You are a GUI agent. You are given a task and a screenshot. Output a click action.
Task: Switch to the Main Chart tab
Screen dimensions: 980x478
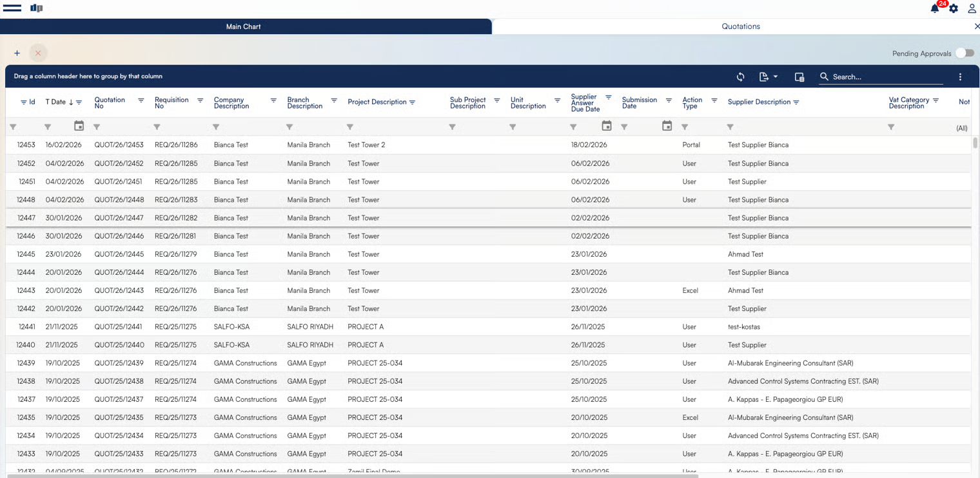(x=243, y=26)
